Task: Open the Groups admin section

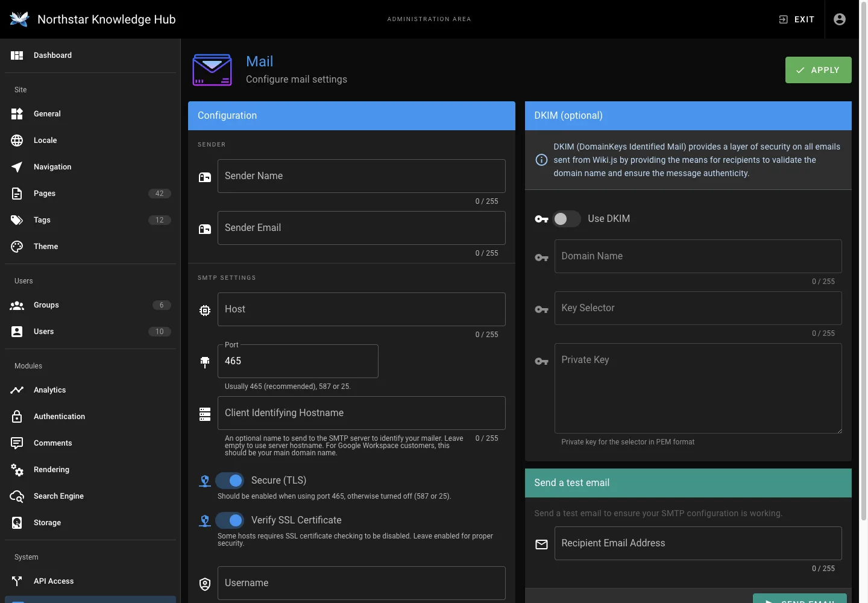Action: [x=90, y=305]
